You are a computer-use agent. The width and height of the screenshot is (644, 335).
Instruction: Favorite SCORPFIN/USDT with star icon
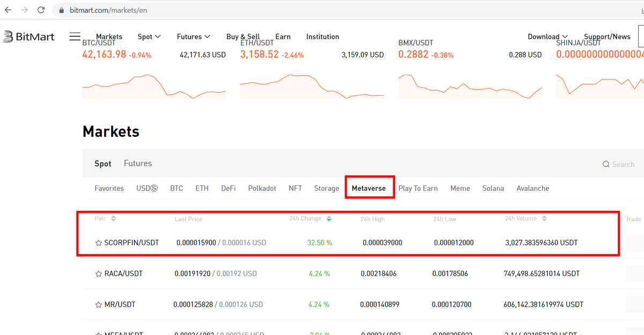pos(98,243)
